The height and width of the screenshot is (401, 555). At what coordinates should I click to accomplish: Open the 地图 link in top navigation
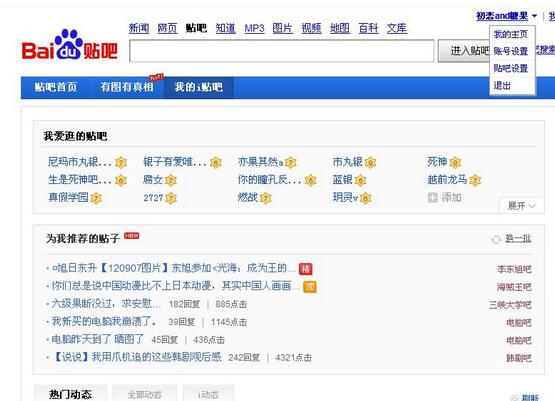339,28
